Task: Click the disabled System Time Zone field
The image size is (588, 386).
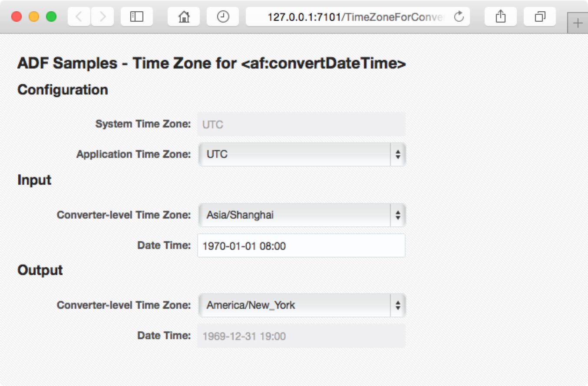Action: 301,124
